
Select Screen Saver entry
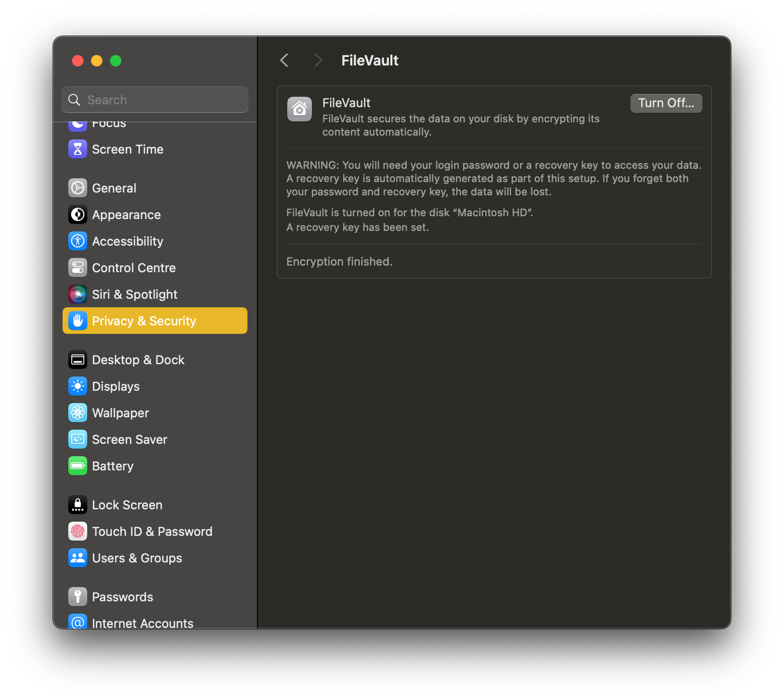[155, 440]
